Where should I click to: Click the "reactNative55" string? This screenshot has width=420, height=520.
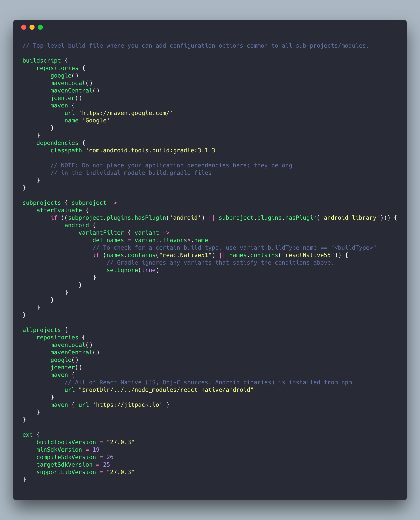click(308, 255)
